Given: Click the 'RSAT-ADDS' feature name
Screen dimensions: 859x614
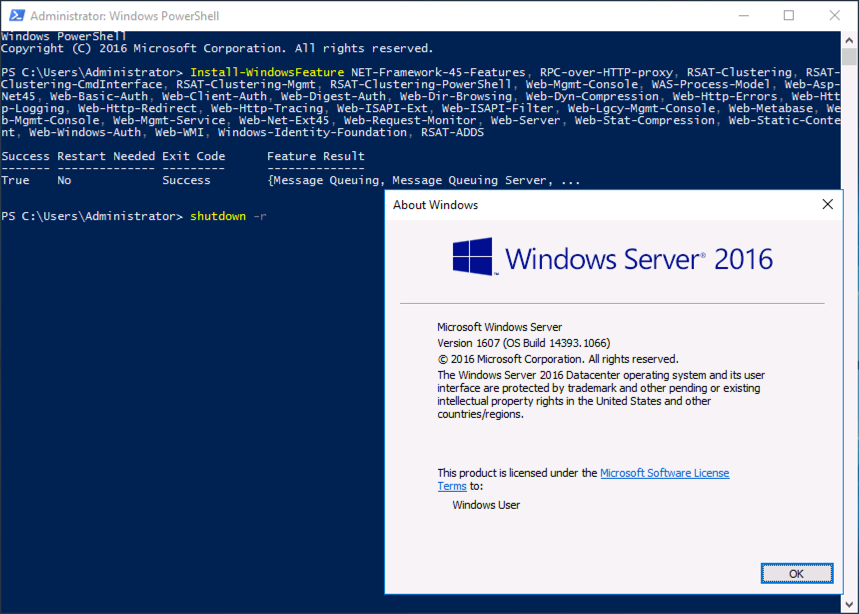Looking at the screenshot, I should pos(453,133).
